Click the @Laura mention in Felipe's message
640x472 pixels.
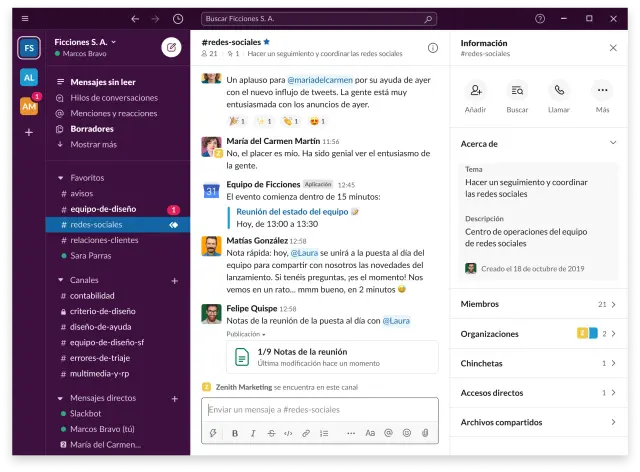pyautogui.click(x=395, y=321)
